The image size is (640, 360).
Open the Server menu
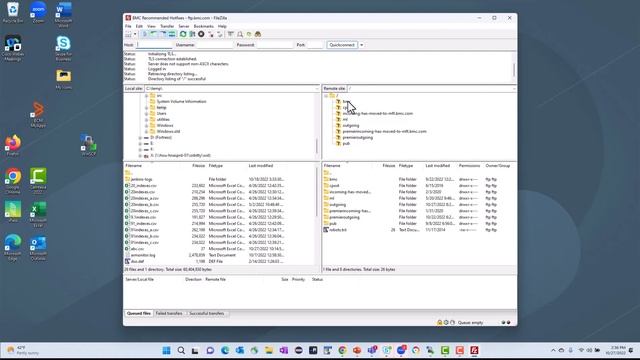click(184, 26)
